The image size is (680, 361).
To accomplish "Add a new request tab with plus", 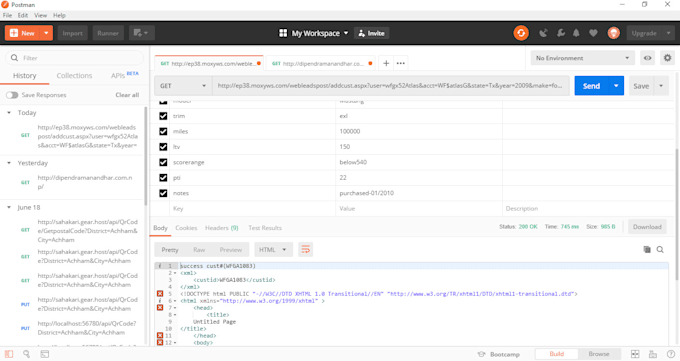I will coord(386,63).
